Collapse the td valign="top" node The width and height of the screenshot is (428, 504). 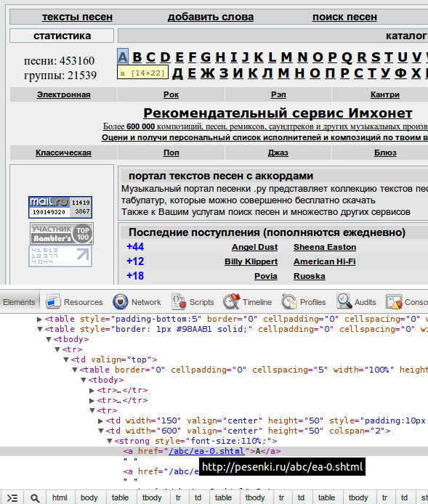click(65, 359)
